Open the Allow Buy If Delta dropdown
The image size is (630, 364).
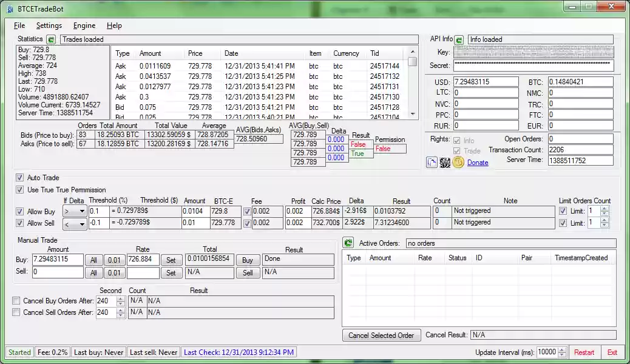(x=75, y=211)
